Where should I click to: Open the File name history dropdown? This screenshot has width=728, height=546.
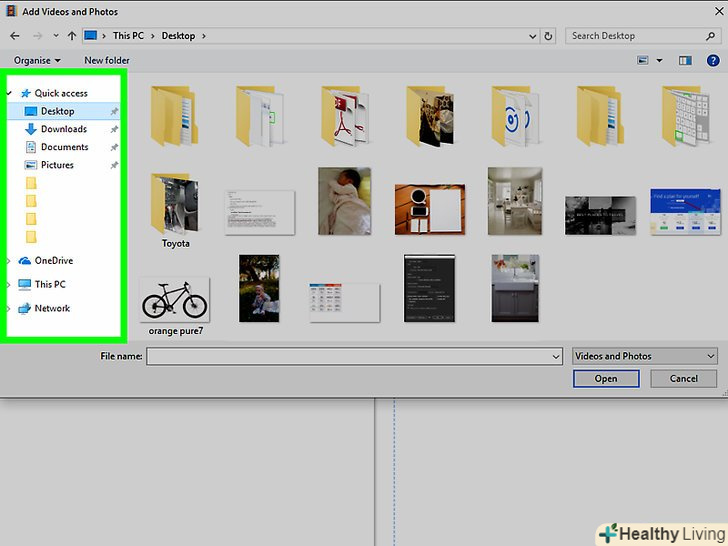pyautogui.click(x=556, y=356)
